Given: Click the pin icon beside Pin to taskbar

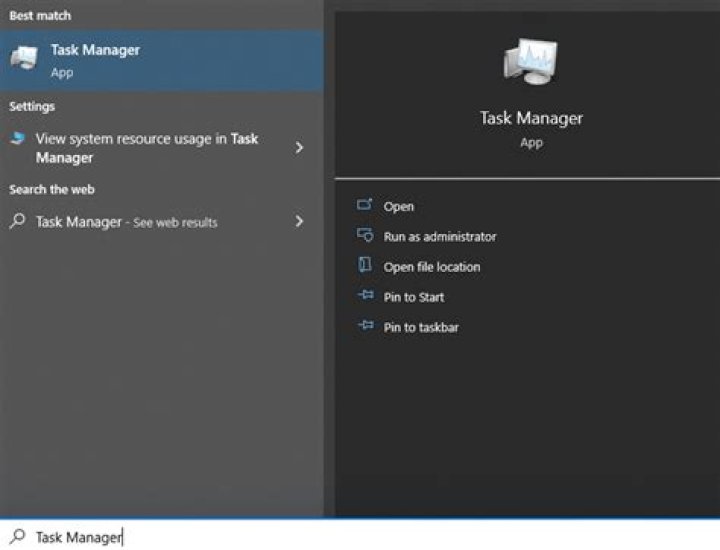Looking at the screenshot, I should (364, 327).
